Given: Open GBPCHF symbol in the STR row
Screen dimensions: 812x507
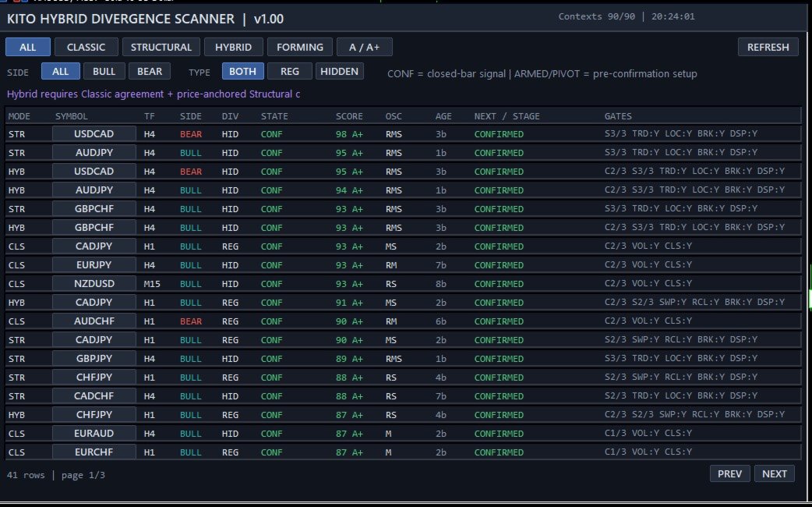Looking at the screenshot, I should (x=94, y=208).
